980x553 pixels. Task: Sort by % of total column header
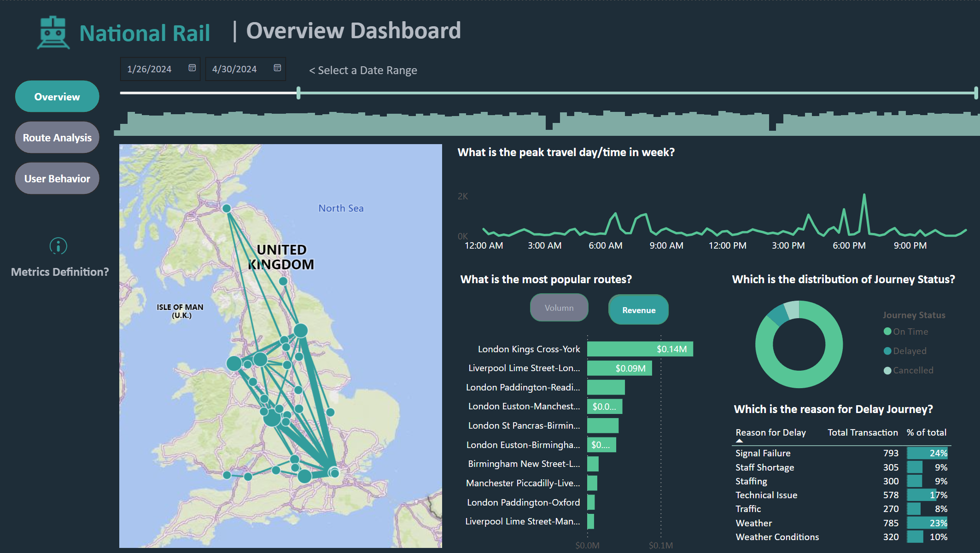tap(926, 432)
